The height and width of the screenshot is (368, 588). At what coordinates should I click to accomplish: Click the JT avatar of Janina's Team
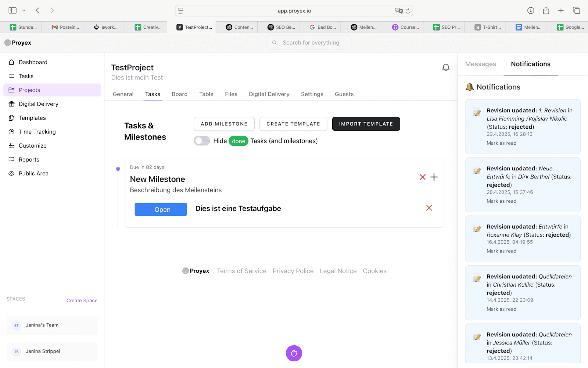point(16,325)
